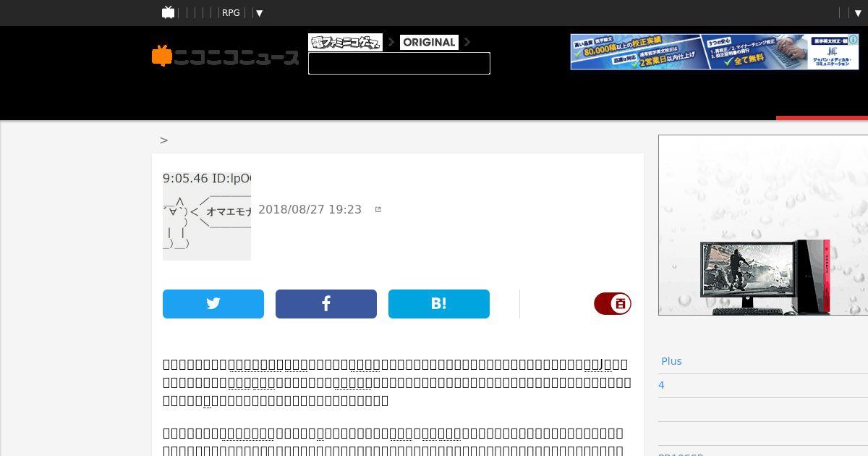This screenshot has height=456, width=868.
Task: Focus the news search input field
Action: point(399,63)
